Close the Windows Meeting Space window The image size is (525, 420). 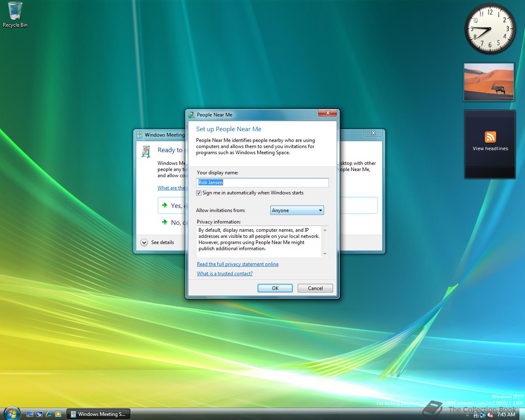click(373, 133)
